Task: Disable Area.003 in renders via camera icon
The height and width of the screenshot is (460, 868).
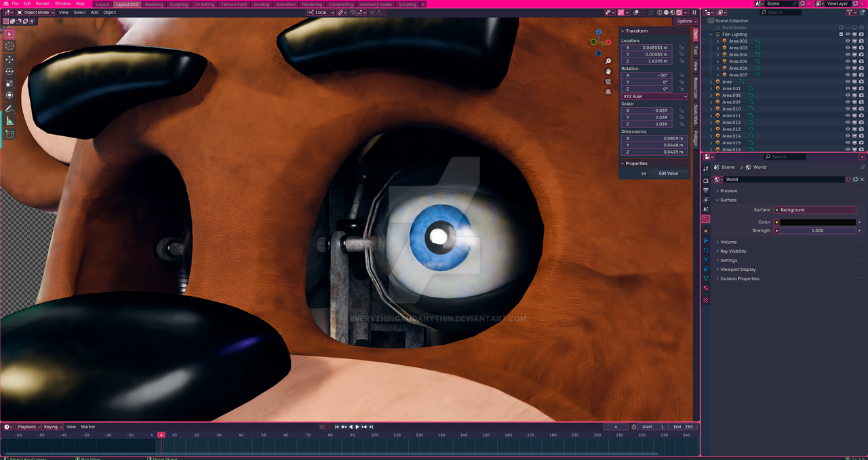Action: tap(861, 48)
